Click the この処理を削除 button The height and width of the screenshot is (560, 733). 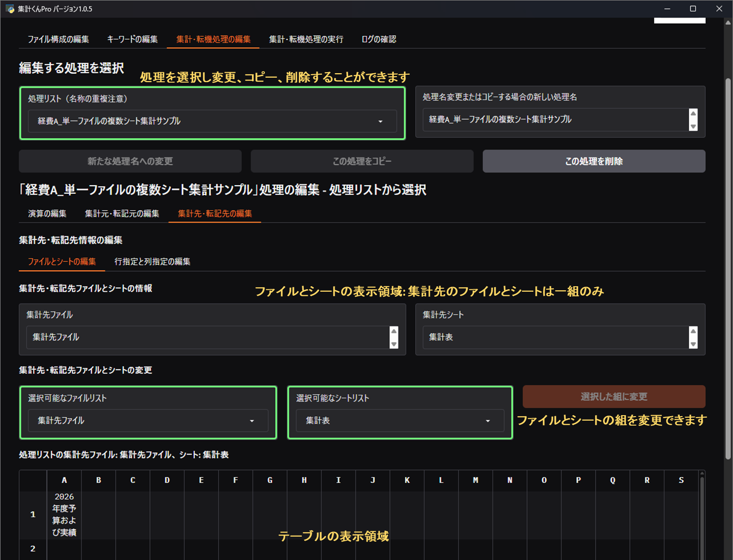[594, 161]
